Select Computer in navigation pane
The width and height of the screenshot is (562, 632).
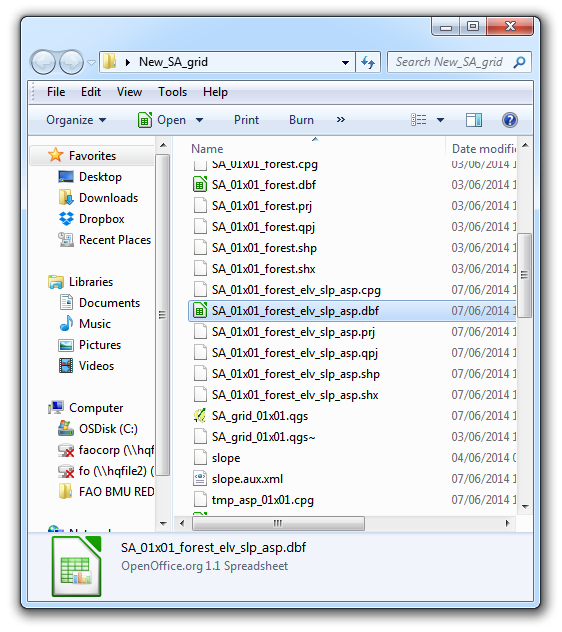coord(96,407)
